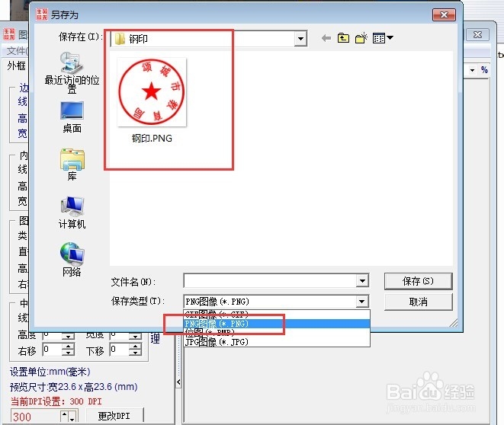The width and height of the screenshot is (504, 425).
Task: Choose JPG图像 (*.JPG) from the list
Action: click(x=277, y=342)
